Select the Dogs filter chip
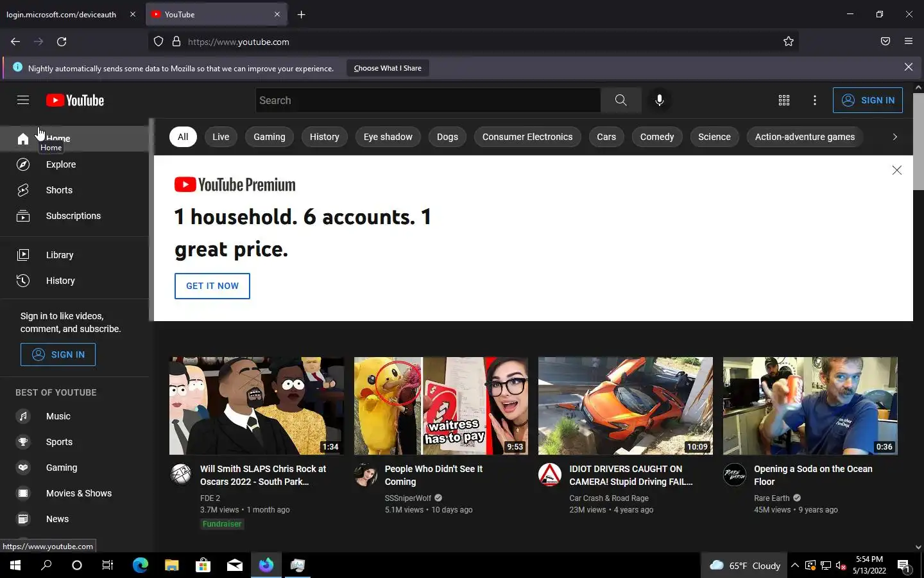 447,137
